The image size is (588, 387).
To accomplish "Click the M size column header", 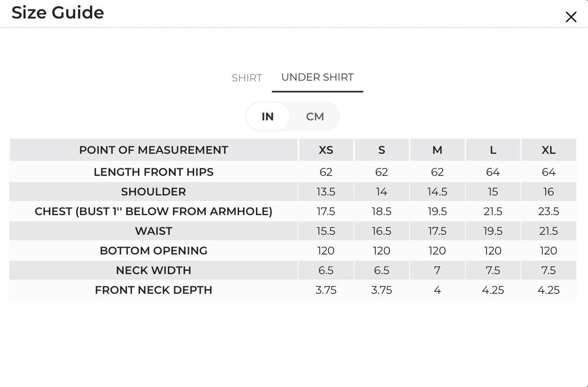I will (x=437, y=150).
